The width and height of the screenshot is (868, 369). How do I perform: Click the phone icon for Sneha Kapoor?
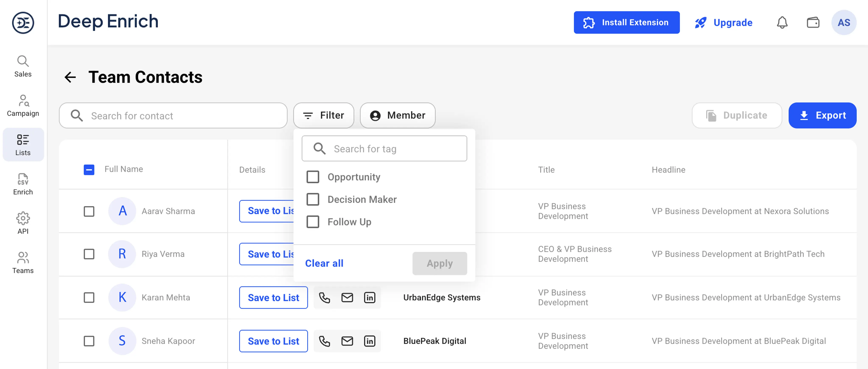click(x=324, y=341)
